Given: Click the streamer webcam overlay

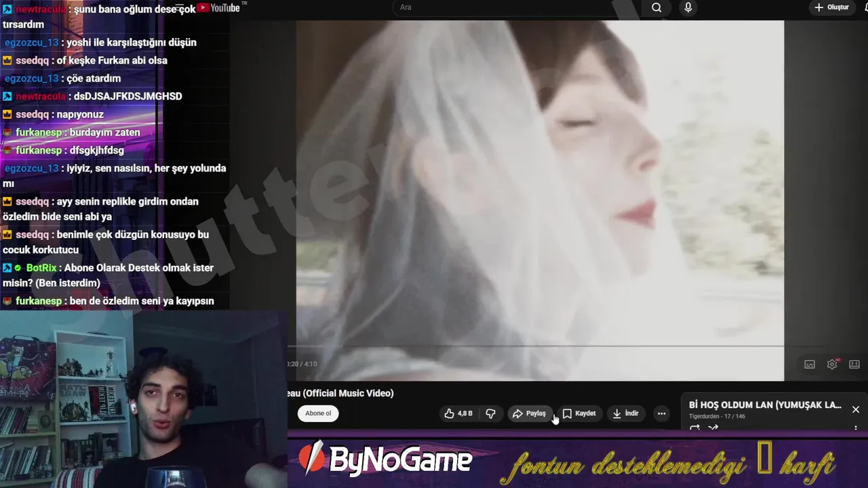Looking at the screenshot, I should [x=144, y=400].
